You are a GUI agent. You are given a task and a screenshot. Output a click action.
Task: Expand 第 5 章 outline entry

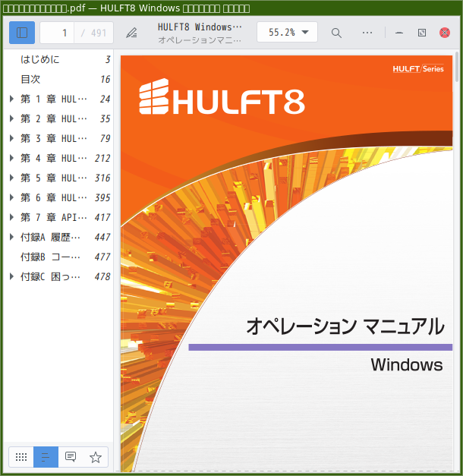11,178
